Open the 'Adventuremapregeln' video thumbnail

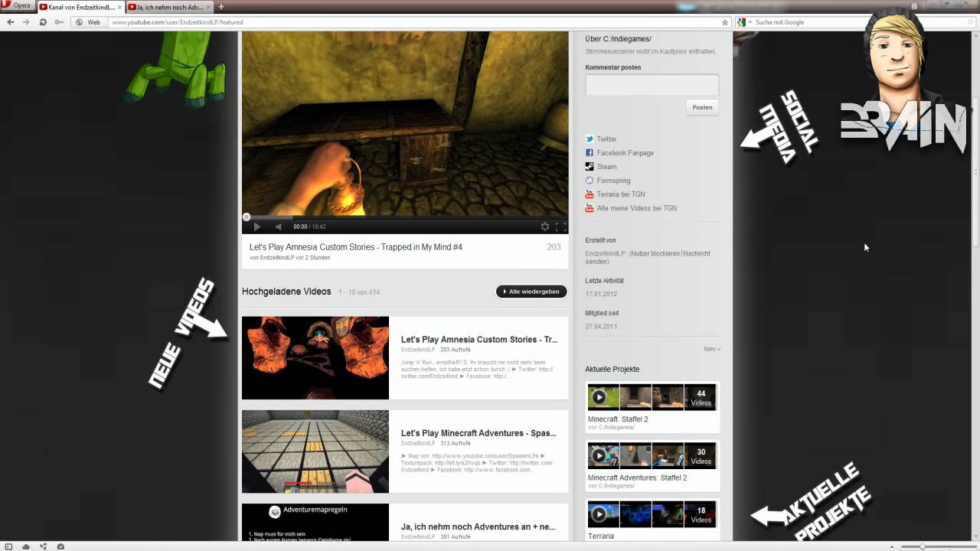315,523
